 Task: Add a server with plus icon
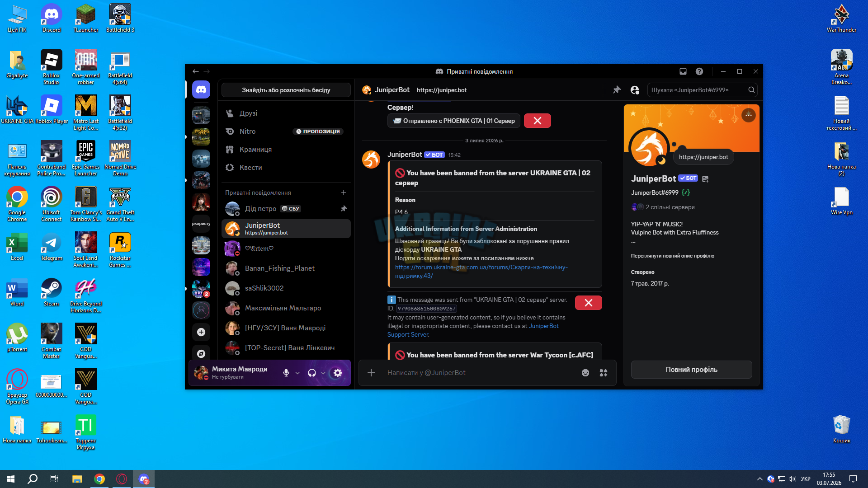pyautogui.click(x=201, y=332)
